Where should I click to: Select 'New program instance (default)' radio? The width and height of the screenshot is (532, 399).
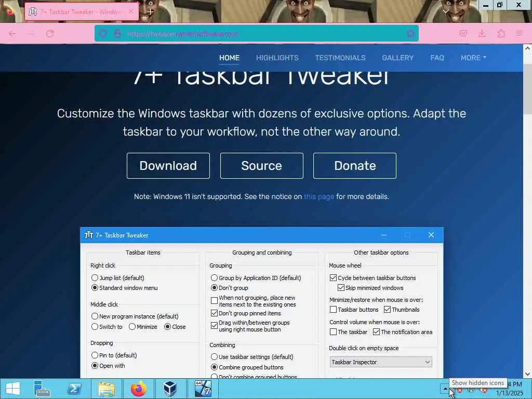[x=95, y=316]
